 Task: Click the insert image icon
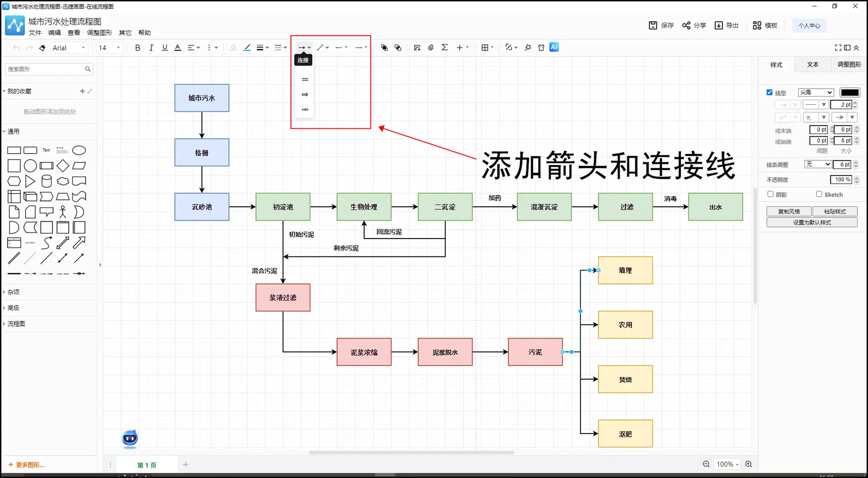click(x=417, y=47)
